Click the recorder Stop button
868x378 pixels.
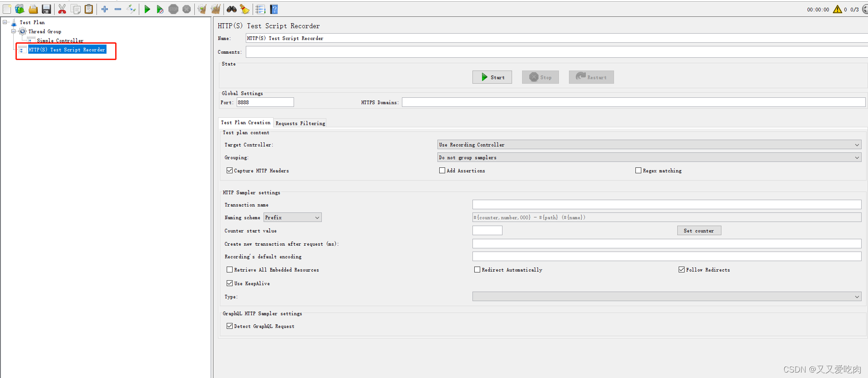(540, 77)
